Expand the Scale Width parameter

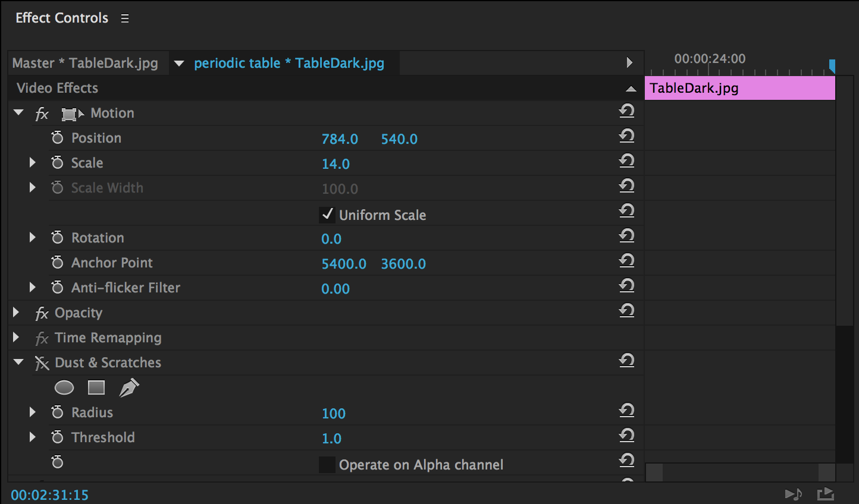[x=33, y=187]
